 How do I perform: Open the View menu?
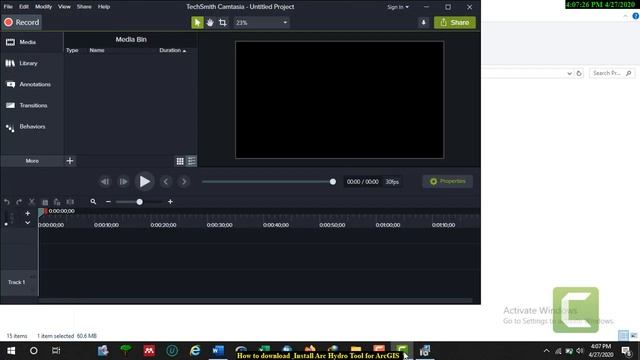coord(64,7)
